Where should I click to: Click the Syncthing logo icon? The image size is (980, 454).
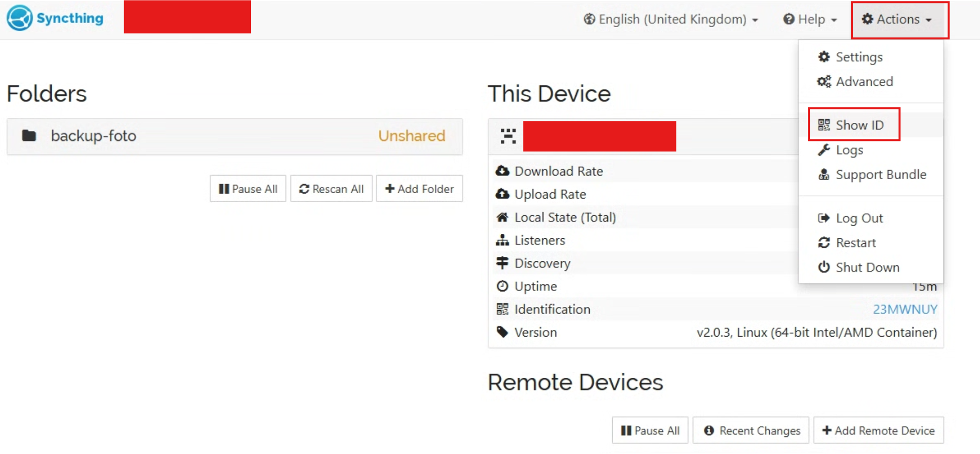(x=20, y=19)
